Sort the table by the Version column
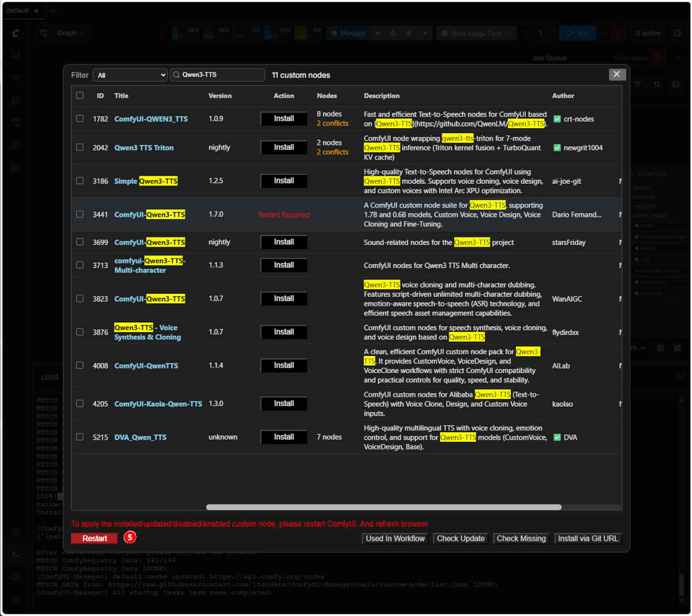Viewport: 692px width, 616px height. 220,96
